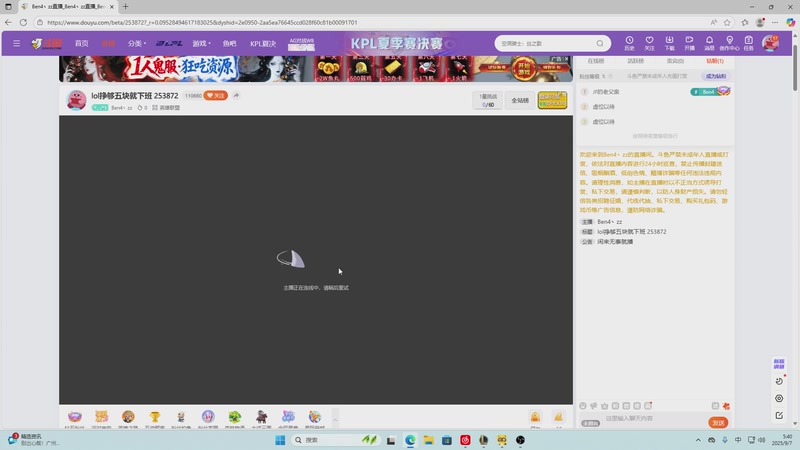
Task: Click the edit feedback icon in right sidebar
Action: 779,416
